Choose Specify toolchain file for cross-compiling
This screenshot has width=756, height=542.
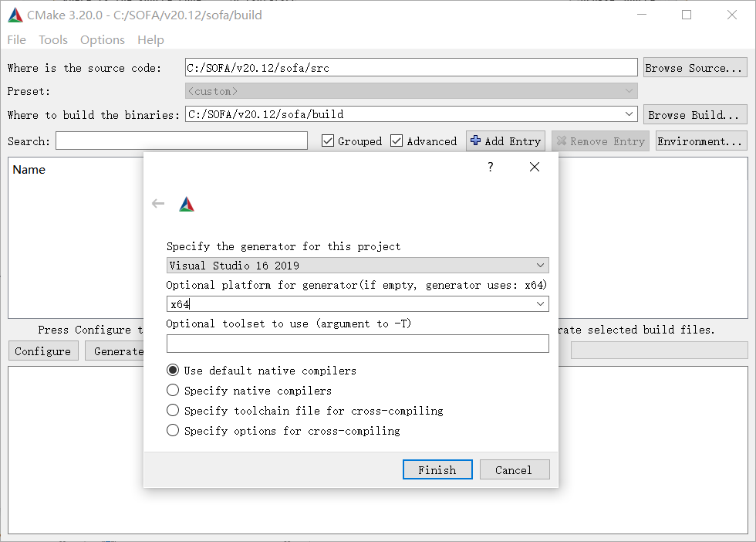coord(174,410)
